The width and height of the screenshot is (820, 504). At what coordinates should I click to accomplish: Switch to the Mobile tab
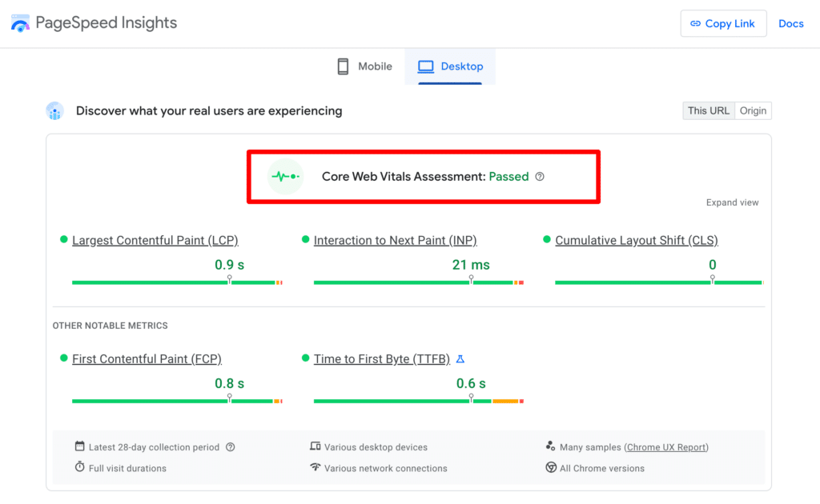[364, 66]
